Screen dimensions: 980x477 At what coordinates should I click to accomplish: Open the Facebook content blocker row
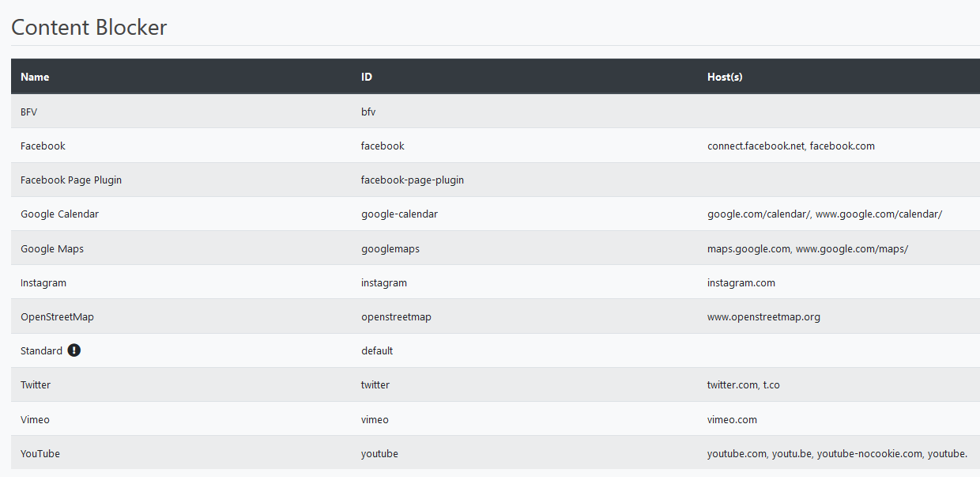[43, 146]
